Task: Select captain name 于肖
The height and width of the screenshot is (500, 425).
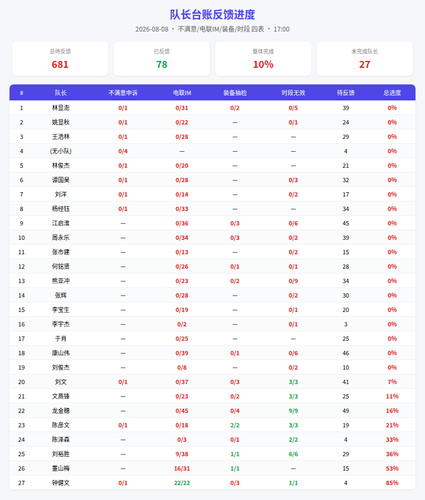Action: coord(61,339)
